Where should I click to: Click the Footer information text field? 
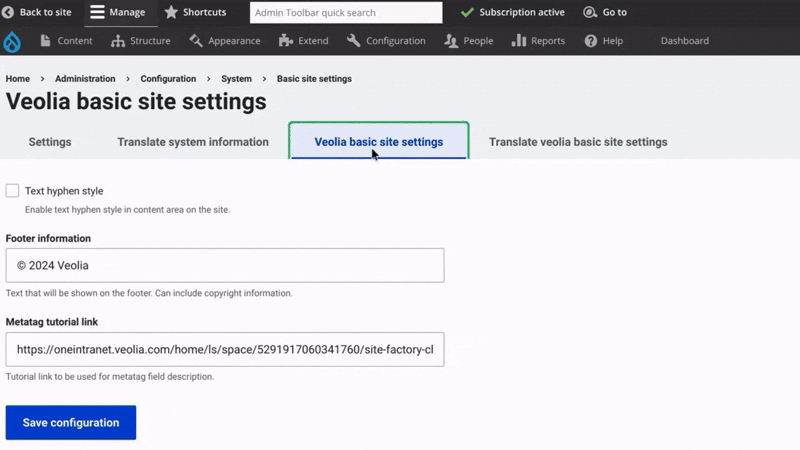point(225,265)
